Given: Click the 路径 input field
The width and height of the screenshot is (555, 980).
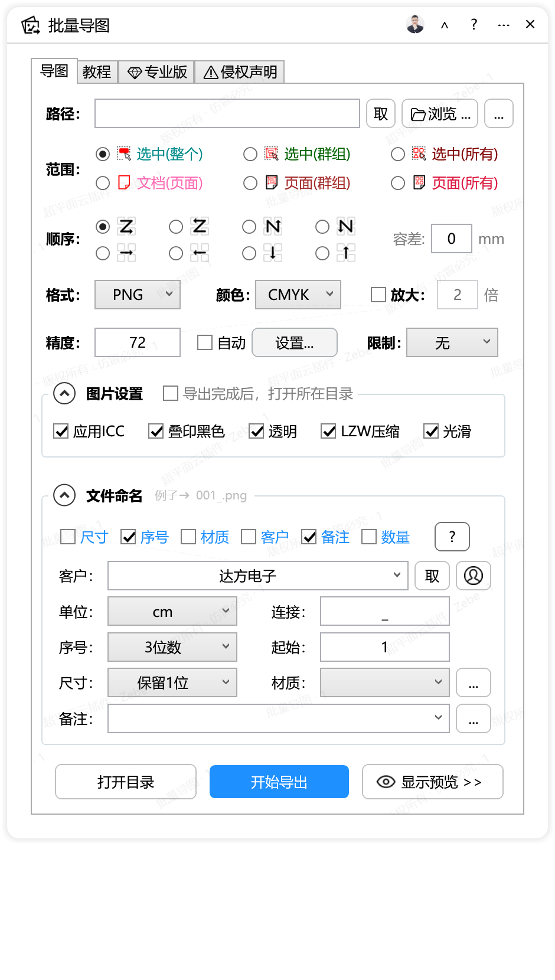Looking at the screenshot, I should 227,113.
